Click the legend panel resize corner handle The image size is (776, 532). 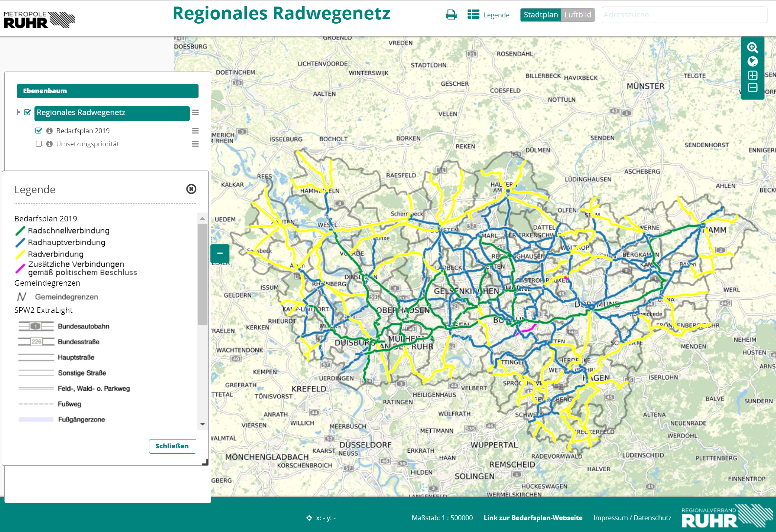coord(205,462)
